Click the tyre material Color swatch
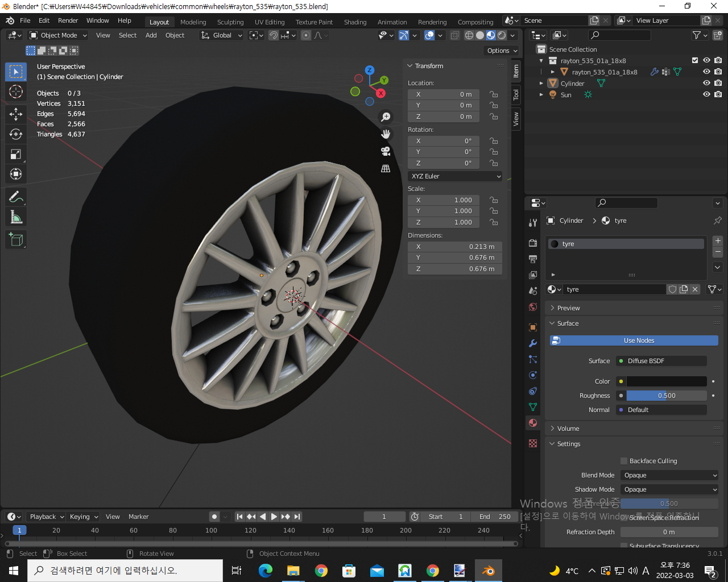The height and width of the screenshot is (582, 728). click(667, 381)
